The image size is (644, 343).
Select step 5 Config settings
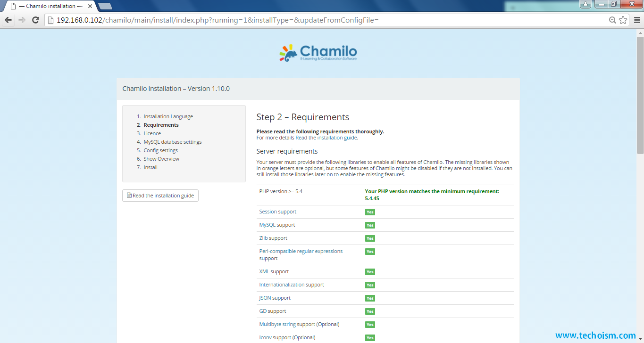pyautogui.click(x=160, y=150)
